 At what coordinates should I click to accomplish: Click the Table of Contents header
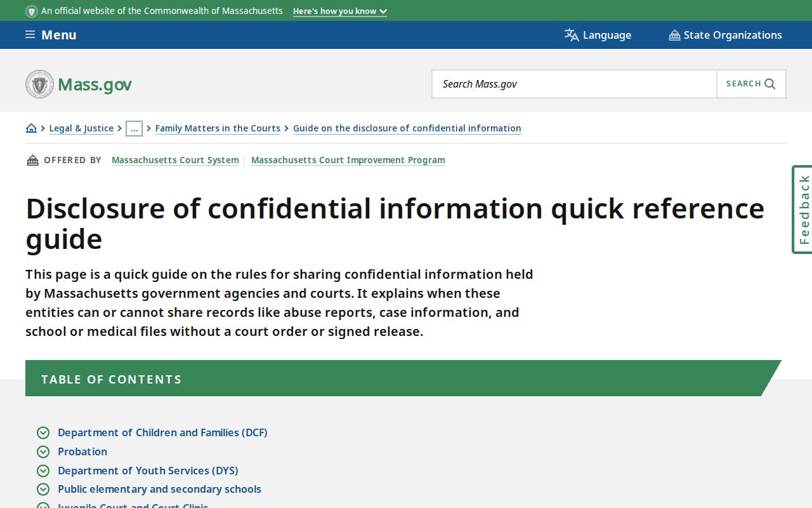coord(403,378)
